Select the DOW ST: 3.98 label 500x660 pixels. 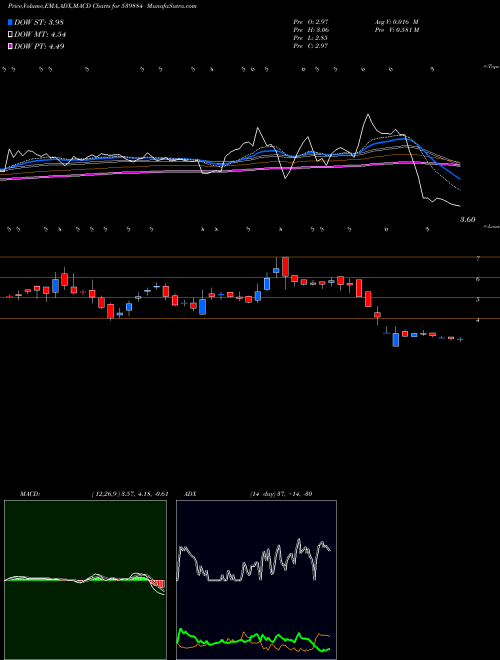[39, 22]
